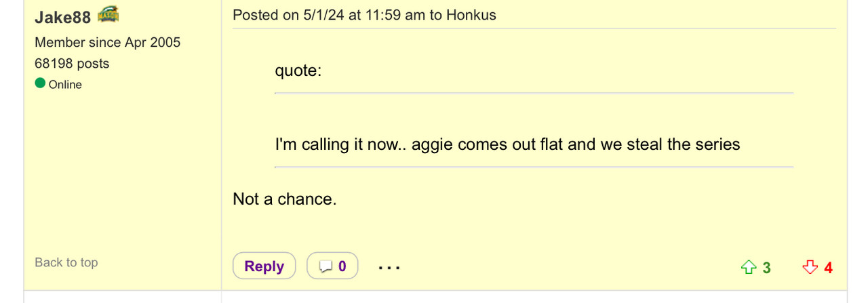Click the speech bubble replies icon
Screen dimensions: 868x303
click(x=326, y=267)
